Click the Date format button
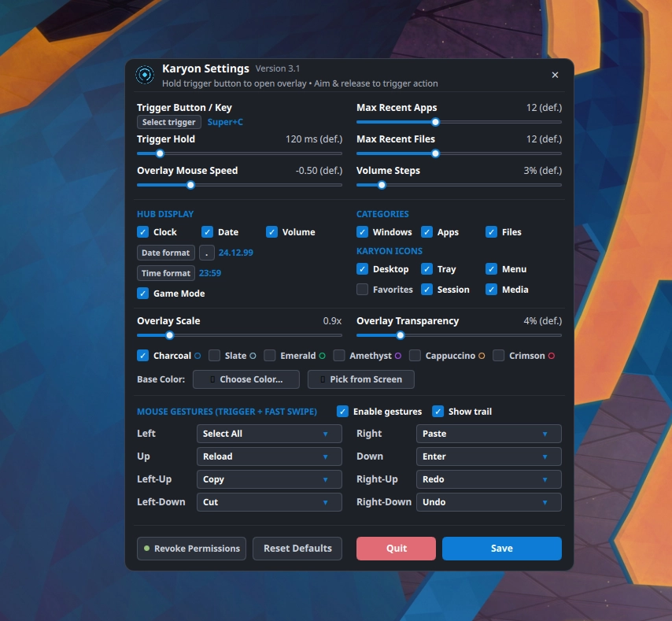 (166, 253)
